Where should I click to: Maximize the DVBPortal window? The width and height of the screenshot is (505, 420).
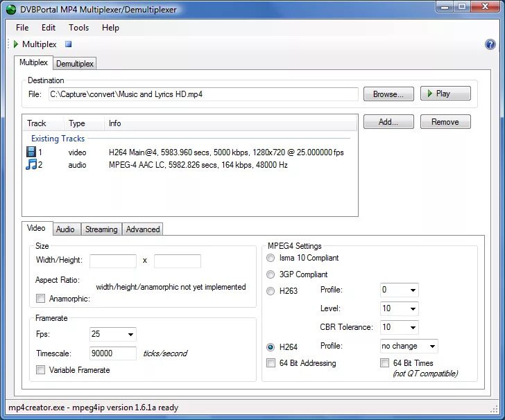[x=462, y=7]
